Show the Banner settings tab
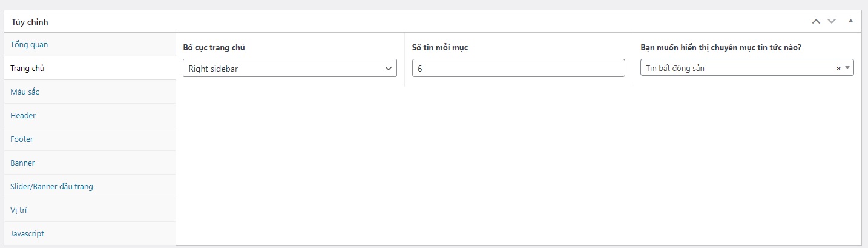 tap(22, 163)
